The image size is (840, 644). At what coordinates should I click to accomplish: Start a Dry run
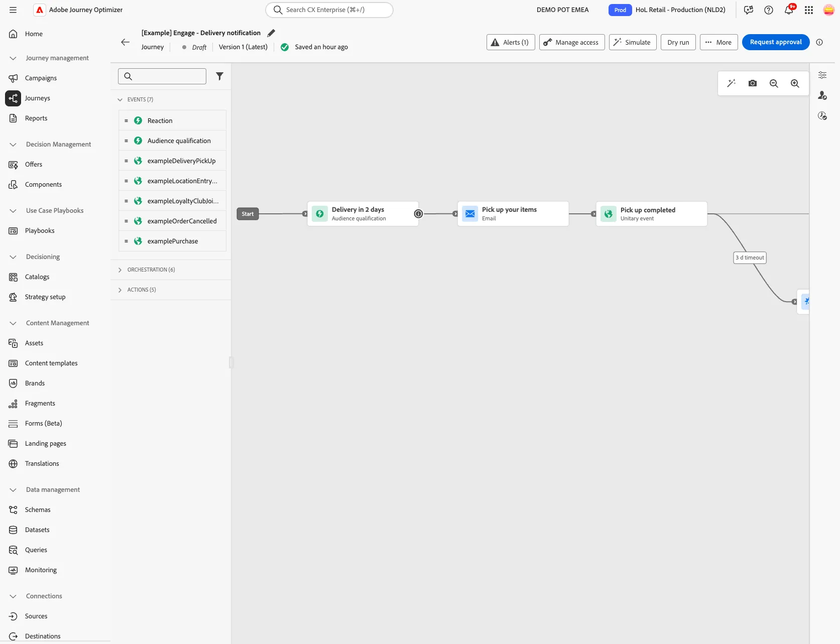coord(678,42)
